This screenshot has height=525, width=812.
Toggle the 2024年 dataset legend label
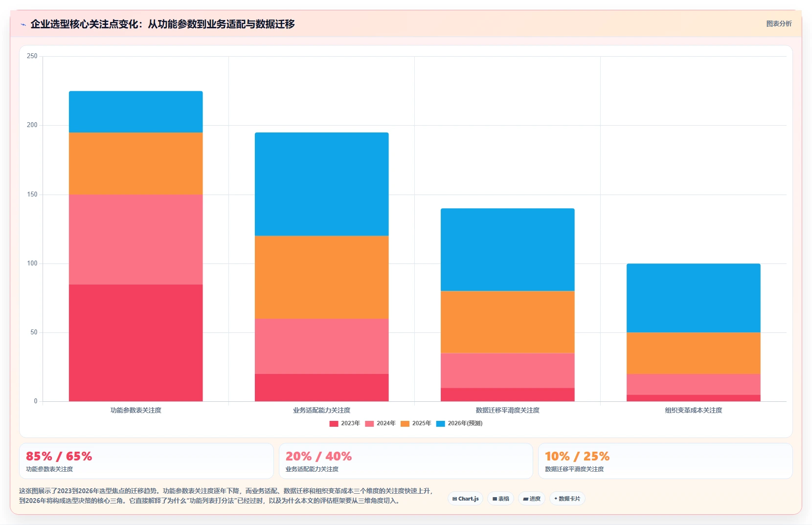[x=386, y=423]
